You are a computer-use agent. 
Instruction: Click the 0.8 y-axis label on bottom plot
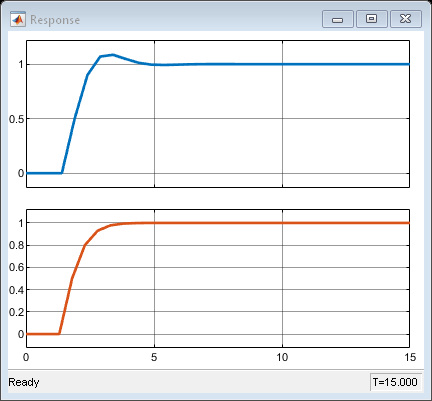click(17, 246)
